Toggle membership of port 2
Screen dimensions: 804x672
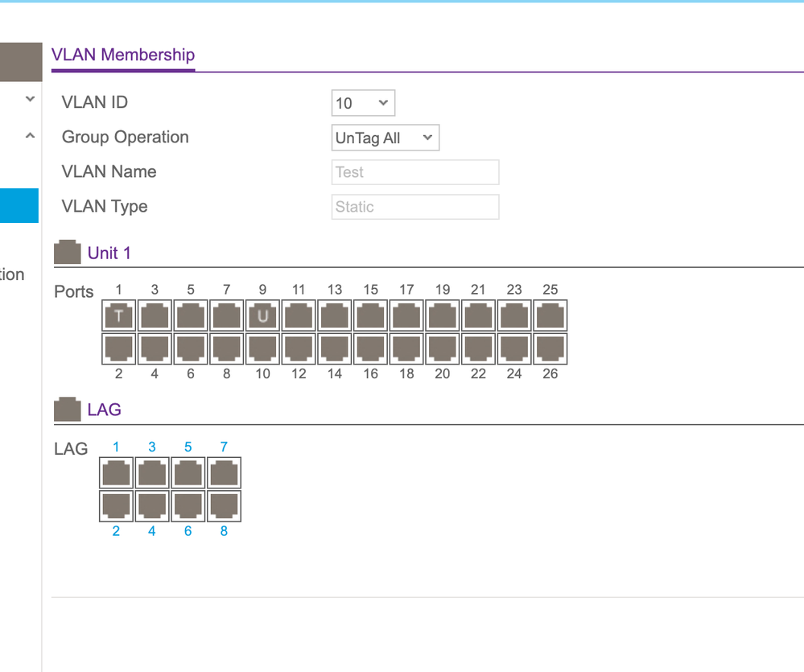(119, 348)
